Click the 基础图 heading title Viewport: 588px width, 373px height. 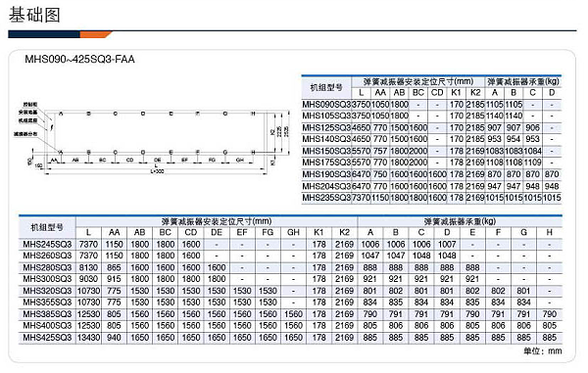pos(34,16)
